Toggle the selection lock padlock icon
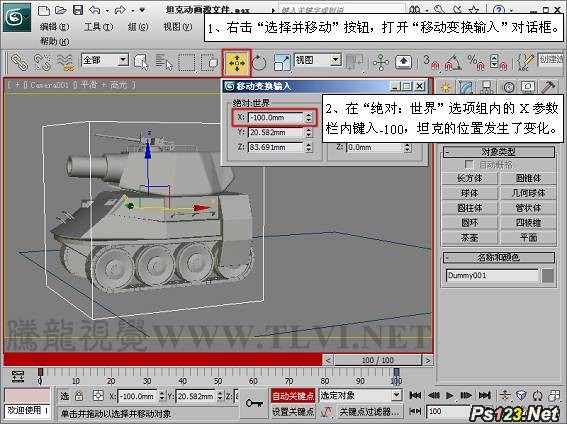Image resolution: width=567 pixels, height=424 pixels. point(79,396)
